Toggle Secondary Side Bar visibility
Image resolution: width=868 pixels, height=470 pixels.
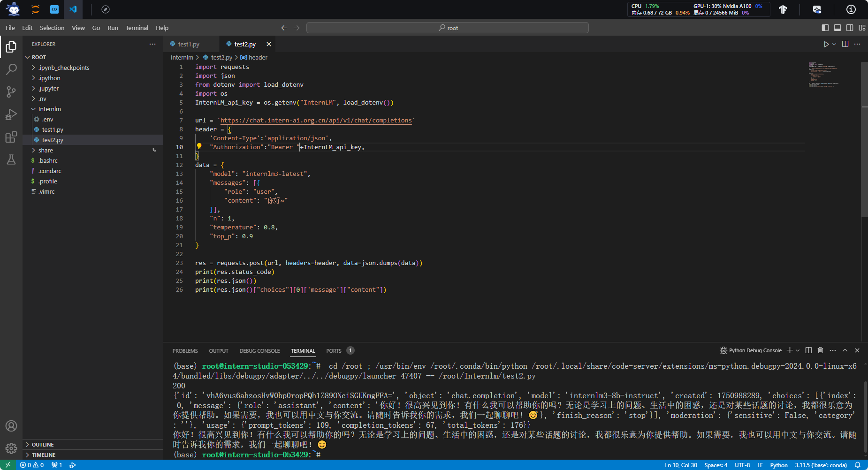[x=850, y=28]
